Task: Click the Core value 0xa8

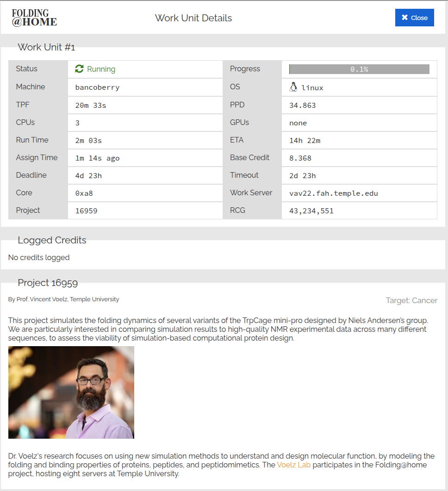Action: 84,193
